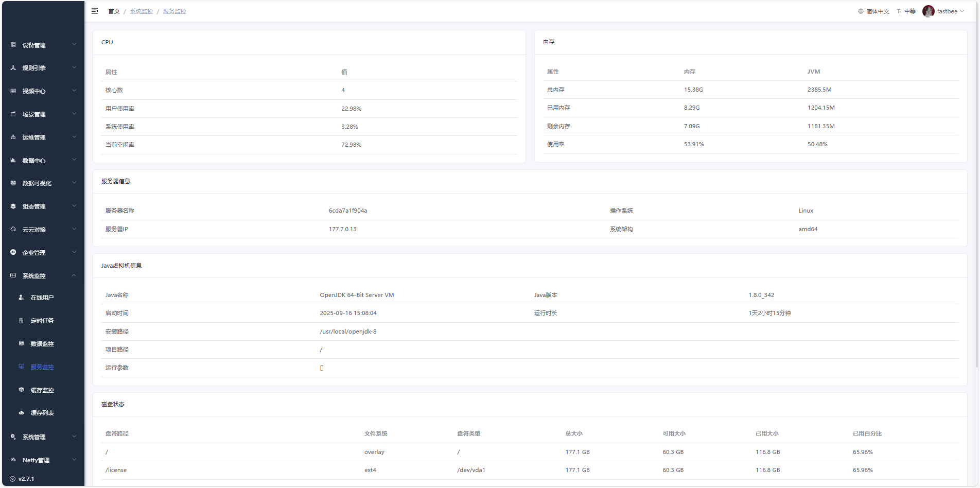Click the fastbee user avatar
980x488 pixels.
tap(929, 11)
